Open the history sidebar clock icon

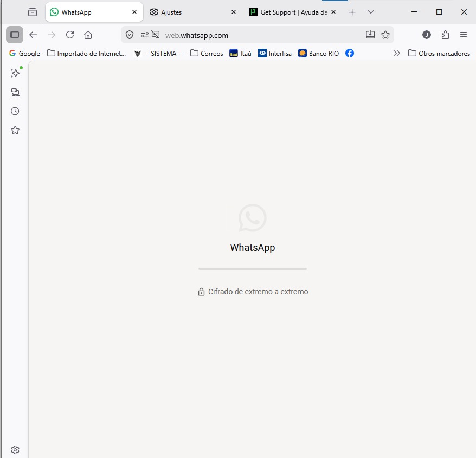(15, 111)
